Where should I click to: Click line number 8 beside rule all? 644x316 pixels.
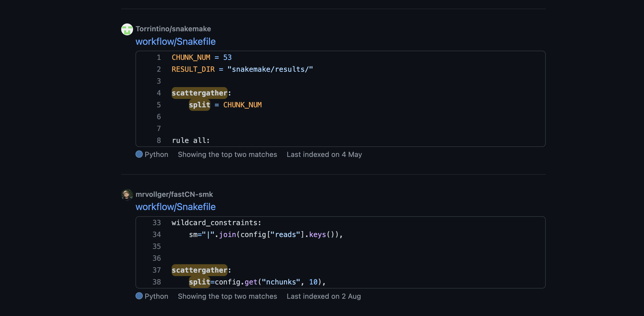pos(159,140)
